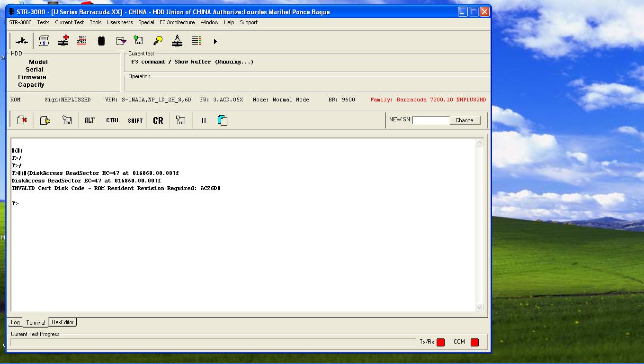Focus the NEW SN input field
Viewport: 644px width, 364px height.
[431, 120]
